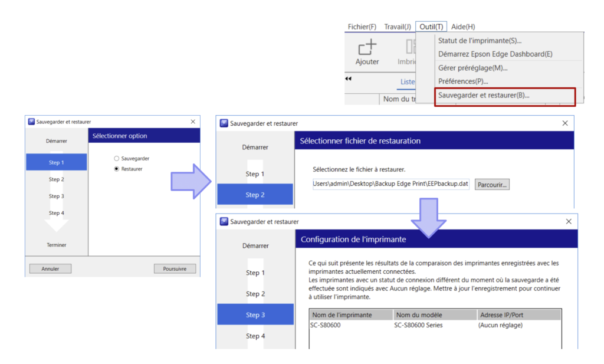Collapse panel with double-arrow icon
The image size is (604, 364).
pos(348,79)
